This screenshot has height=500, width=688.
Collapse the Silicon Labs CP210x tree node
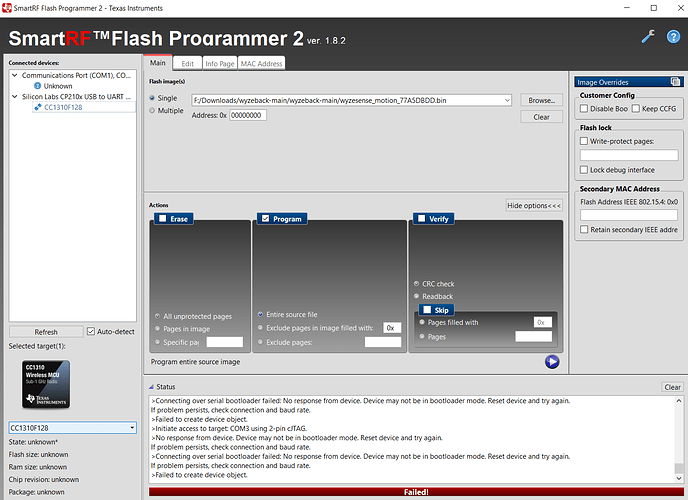[14, 96]
